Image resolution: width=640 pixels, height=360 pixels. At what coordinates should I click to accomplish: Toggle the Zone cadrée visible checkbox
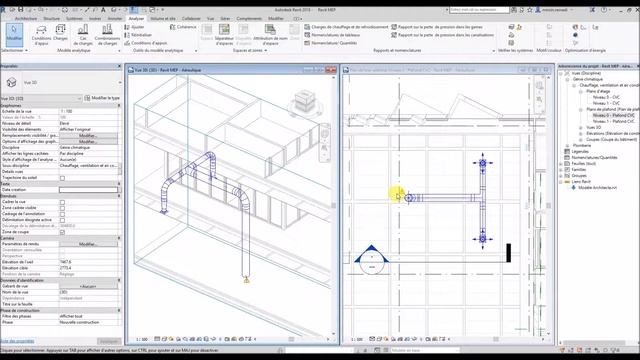(62, 208)
